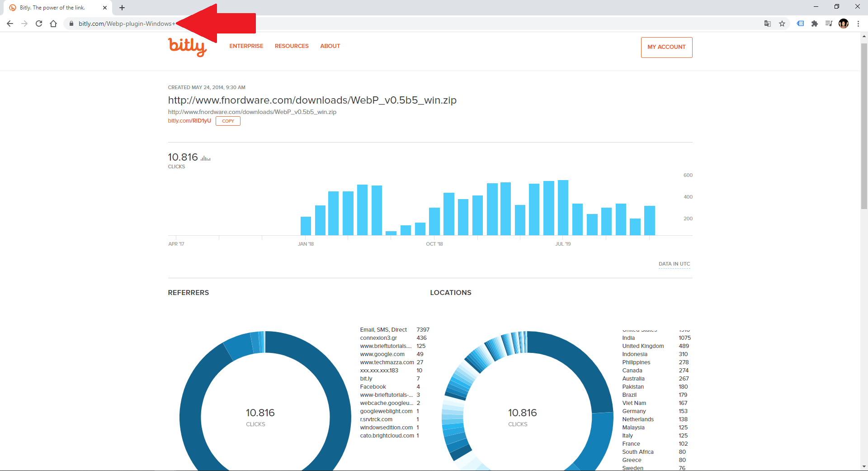Screen dimensions: 868x471
Task: Select bit.ly referrer row
Action: click(x=390, y=379)
